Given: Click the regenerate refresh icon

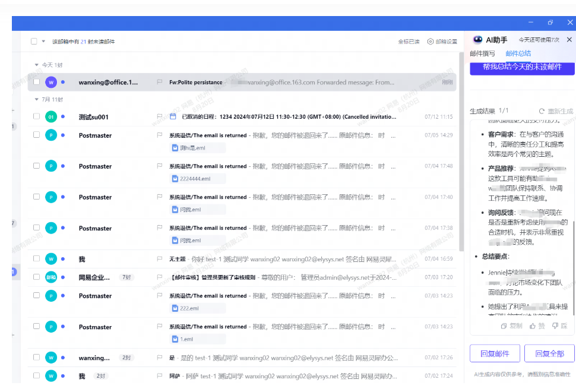Looking at the screenshot, I should click(542, 111).
